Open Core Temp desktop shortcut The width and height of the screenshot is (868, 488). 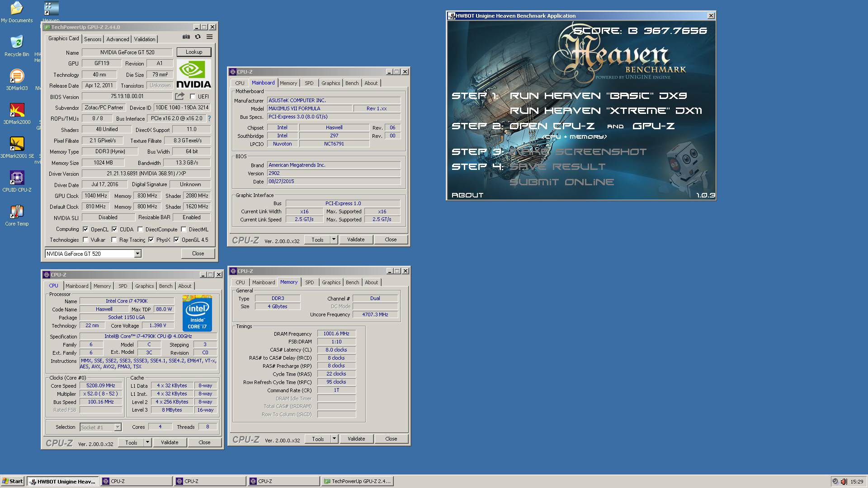coord(17,215)
